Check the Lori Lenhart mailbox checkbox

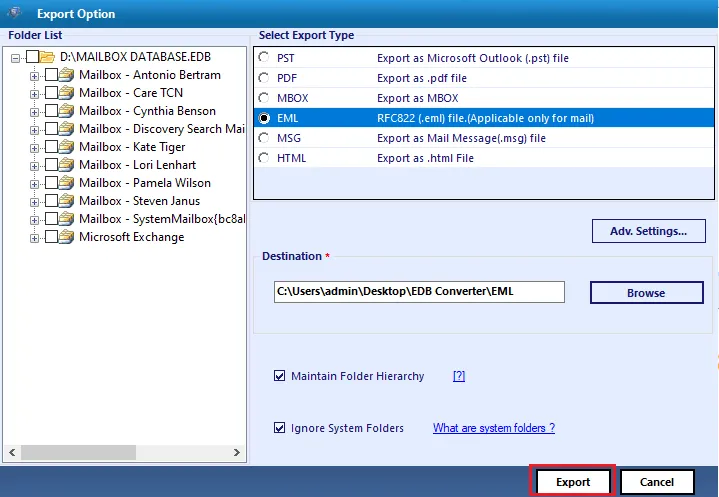coord(51,165)
